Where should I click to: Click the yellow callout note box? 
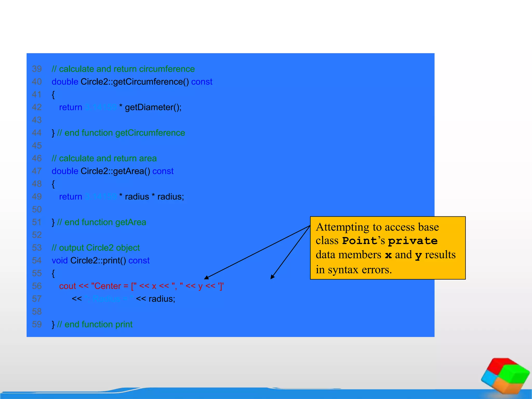[388, 248]
